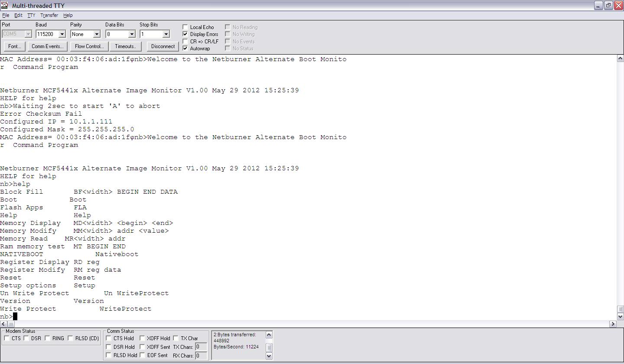The height and width of the screenshot is (364, 624).
Task: Open the Edit menu
Action: pos(18,15)
